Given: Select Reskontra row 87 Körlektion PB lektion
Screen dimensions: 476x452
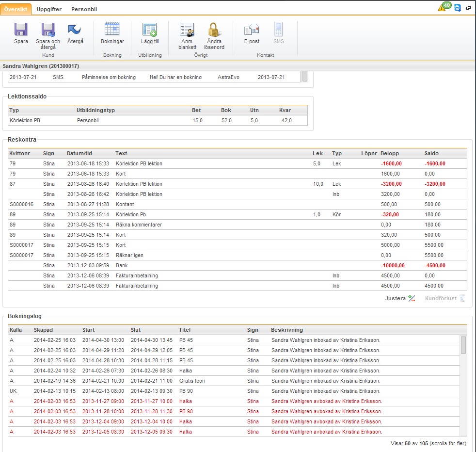Looking at the screenshot, I should (238, 184).
